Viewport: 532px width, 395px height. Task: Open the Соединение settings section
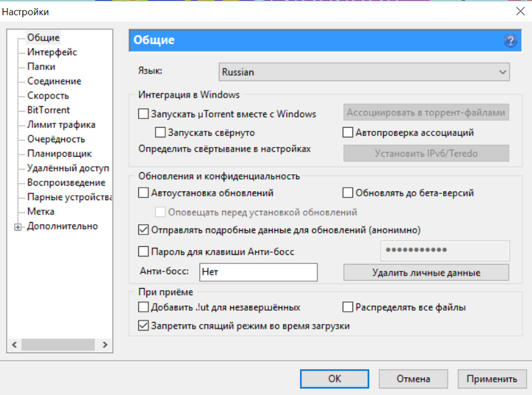[x=55, y=80]
